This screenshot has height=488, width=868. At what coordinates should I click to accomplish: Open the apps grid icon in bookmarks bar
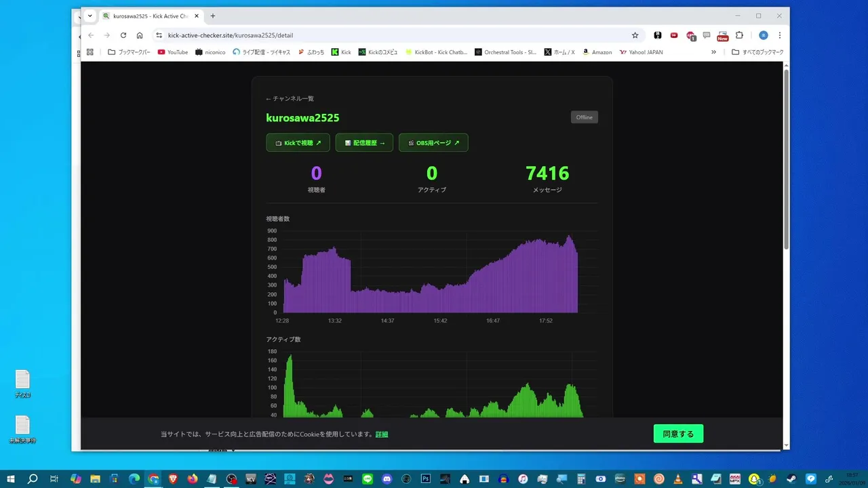point(90,52)
